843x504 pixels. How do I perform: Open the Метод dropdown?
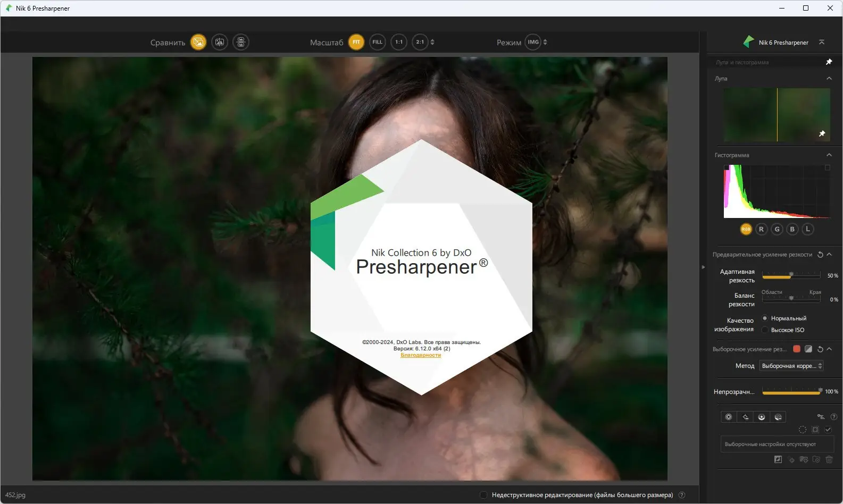pyautogui.click(x=791, y=366)
